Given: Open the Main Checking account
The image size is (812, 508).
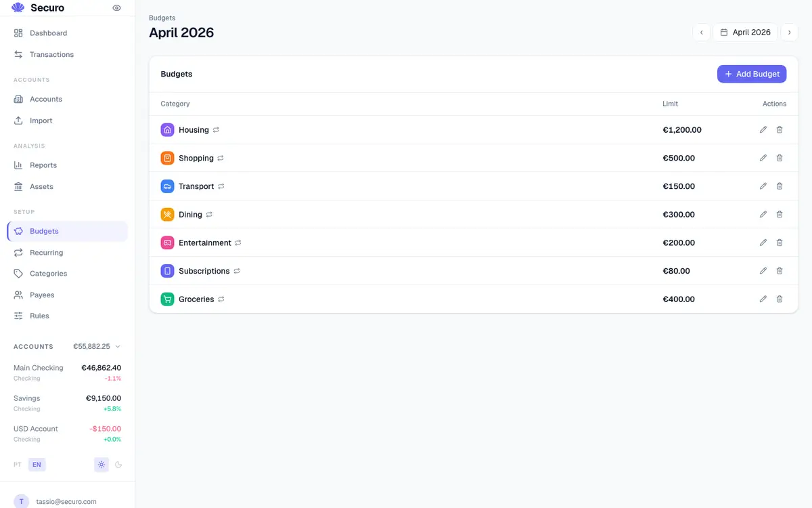Looking at the screenshot, I should click(x=67, y=373).
